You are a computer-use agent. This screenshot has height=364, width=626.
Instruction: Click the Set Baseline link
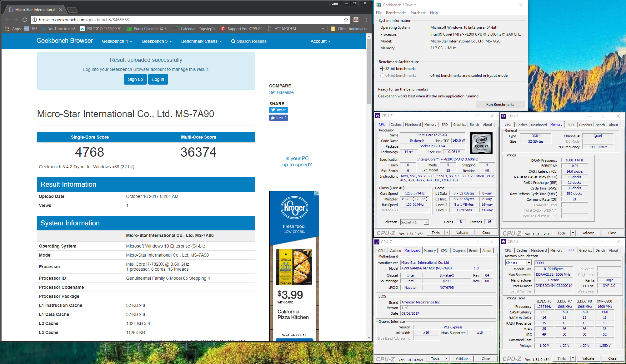281,92
